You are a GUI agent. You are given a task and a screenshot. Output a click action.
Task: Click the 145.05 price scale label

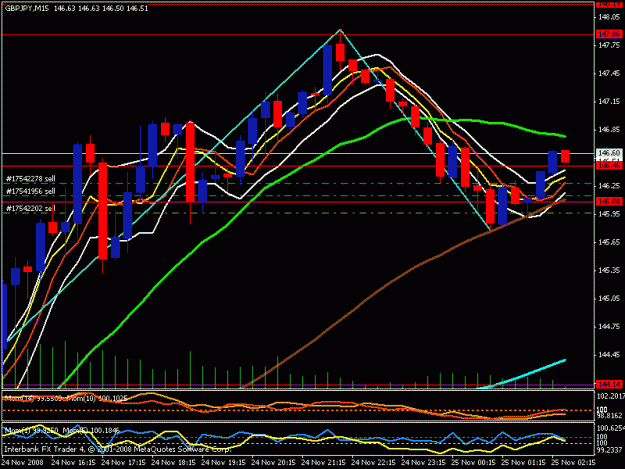(x=609, y=298)
